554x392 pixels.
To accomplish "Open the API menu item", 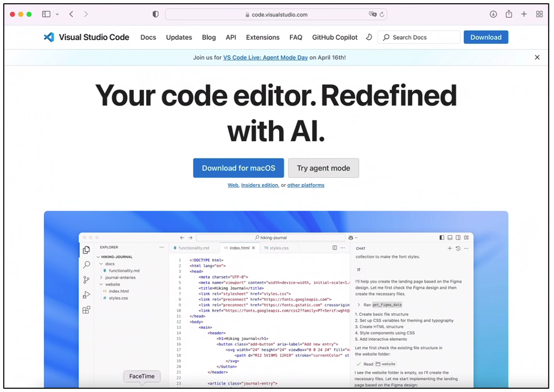I will tap(231, 38).
